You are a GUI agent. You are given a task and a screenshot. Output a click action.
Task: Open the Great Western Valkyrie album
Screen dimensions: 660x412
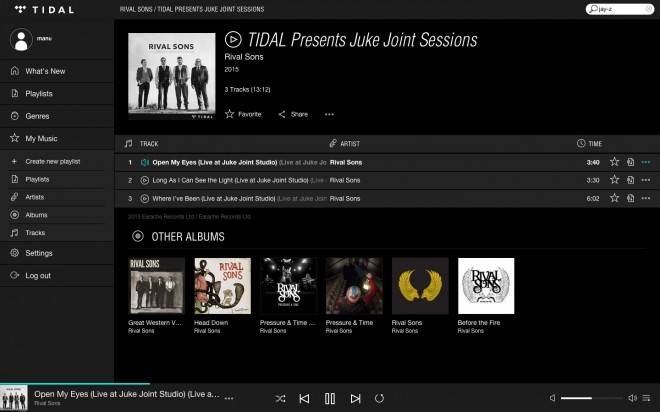click(156, 286)
